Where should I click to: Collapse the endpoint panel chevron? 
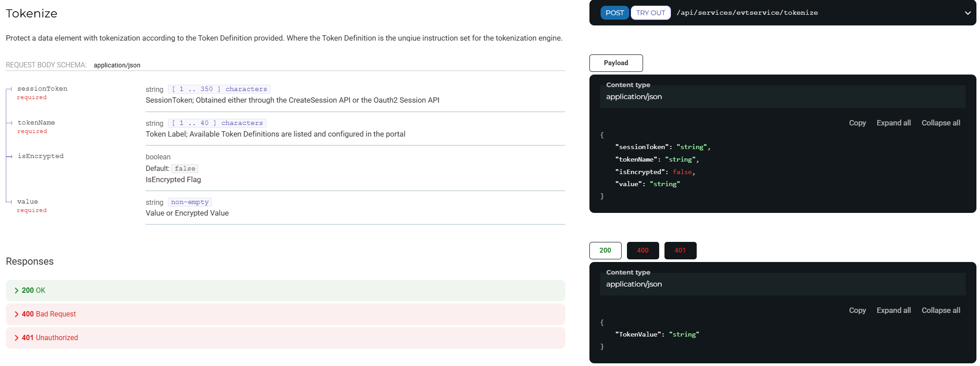(967, 13)
